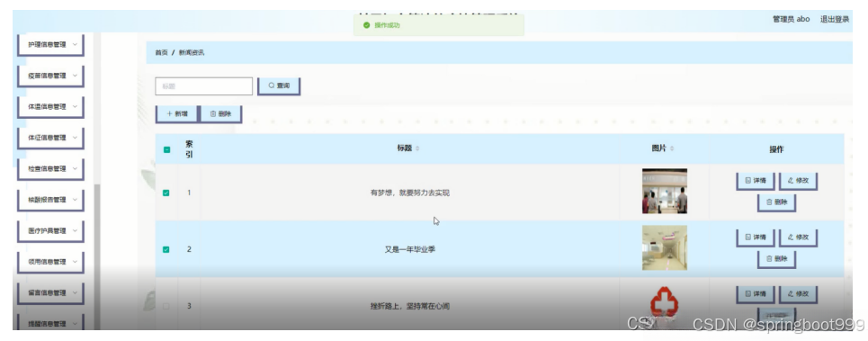
Task: Expand 提醒信息管理 sidebar menu
Action: pyautogui.click(x=51, y=323)
